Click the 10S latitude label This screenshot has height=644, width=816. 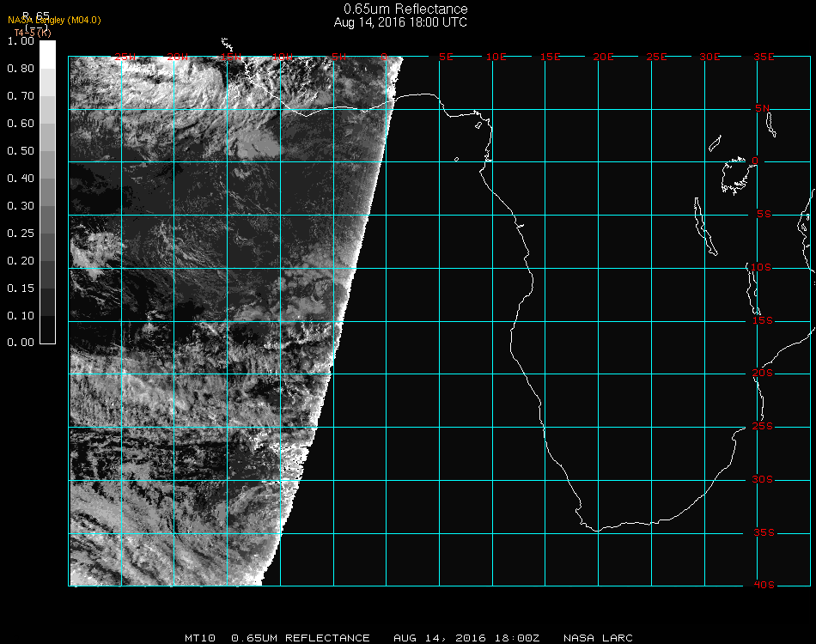point(761,267)
